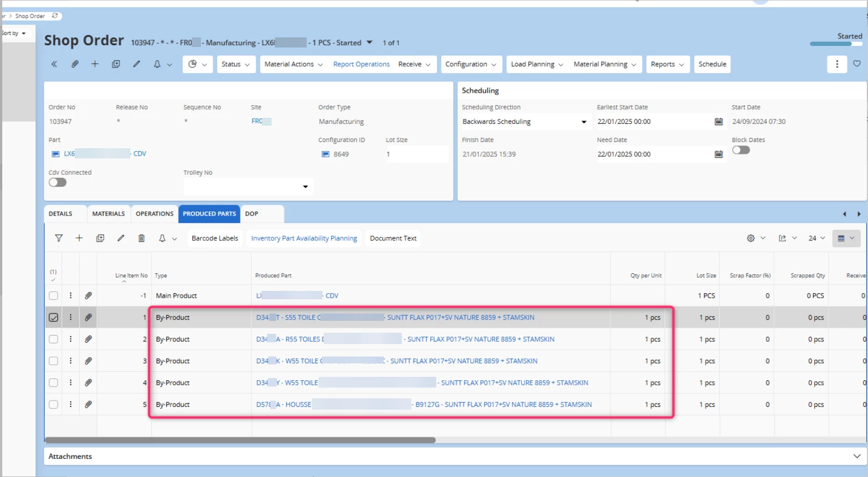Open the Status dropdown menu

[236, 65]
